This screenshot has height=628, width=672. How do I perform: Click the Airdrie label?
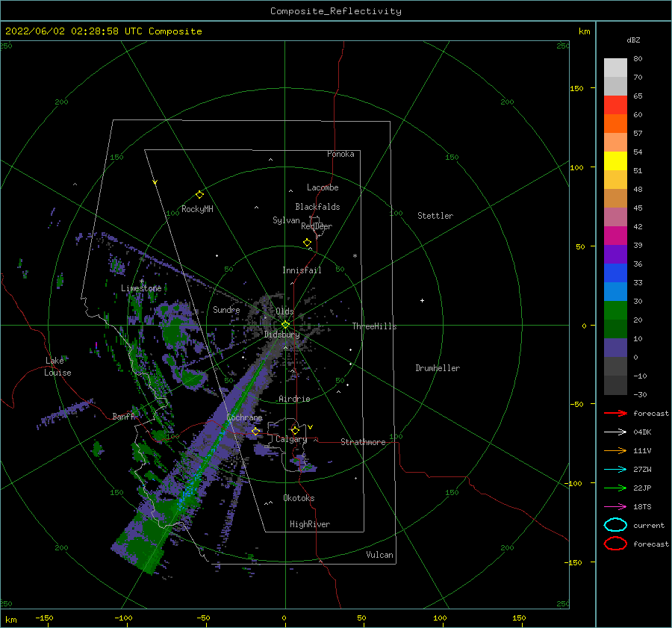pos(294,399)
